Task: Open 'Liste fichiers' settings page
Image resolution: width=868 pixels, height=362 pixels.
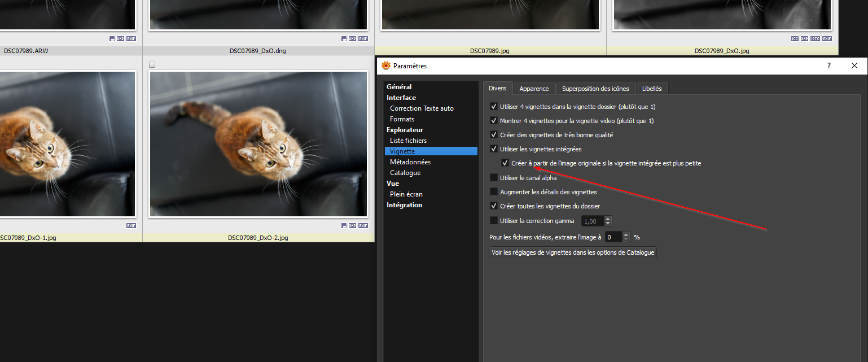Action: coord(408,141)
